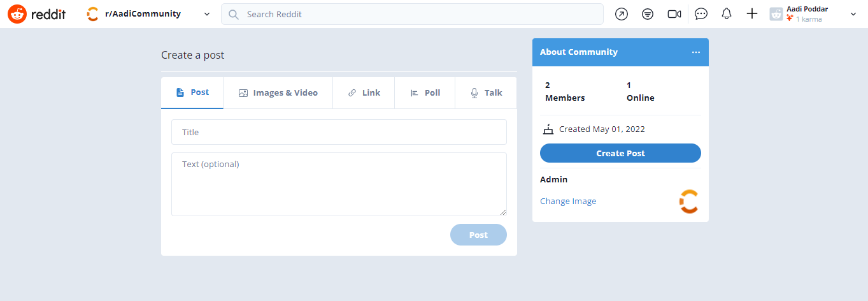Viewport: 868px width, 301px height.
Task: Click the 1 Online count
Action: (x=641, y=91)
